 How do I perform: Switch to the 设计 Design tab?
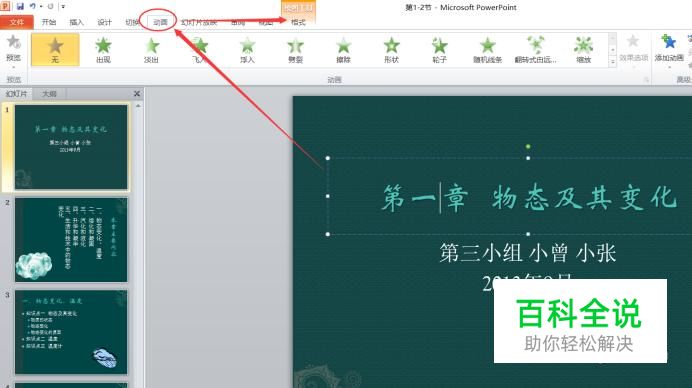(x=105, y=22)
